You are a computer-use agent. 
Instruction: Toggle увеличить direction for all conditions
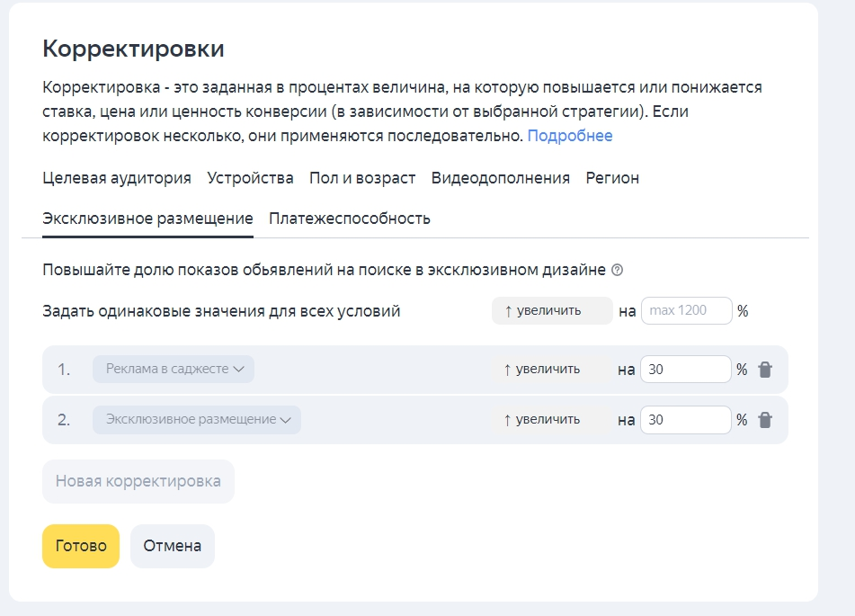[552, 310]
